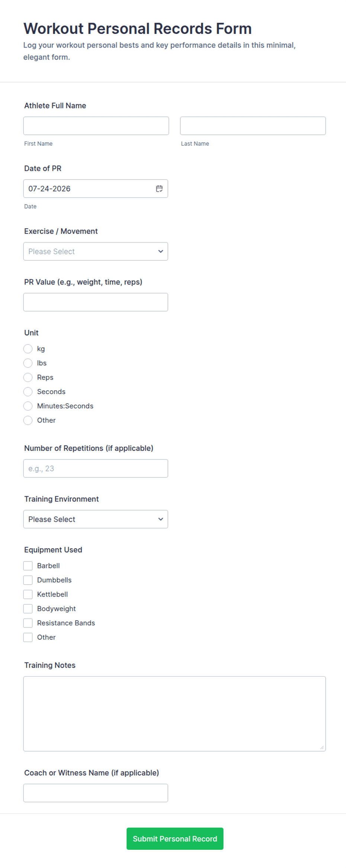The width and height of the screenshot is (346, 868).
Task: Check the Barbell equipment box
Action: pos(28,566)
